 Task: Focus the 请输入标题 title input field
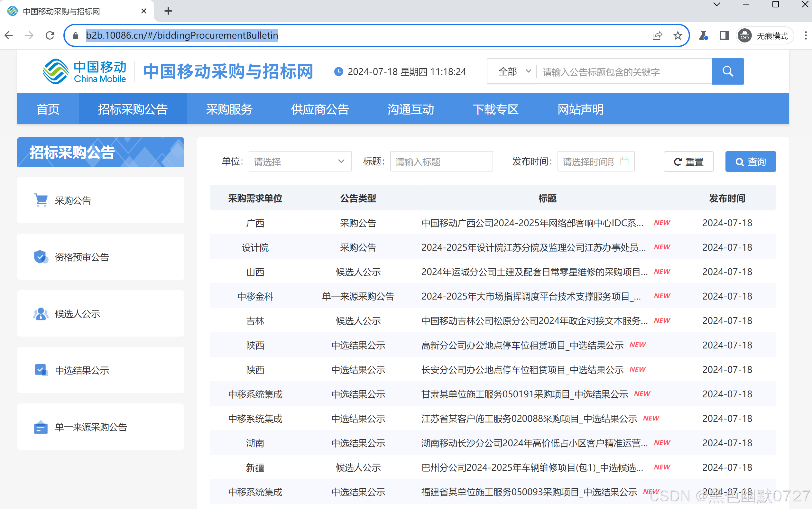[x=441, y=162]
